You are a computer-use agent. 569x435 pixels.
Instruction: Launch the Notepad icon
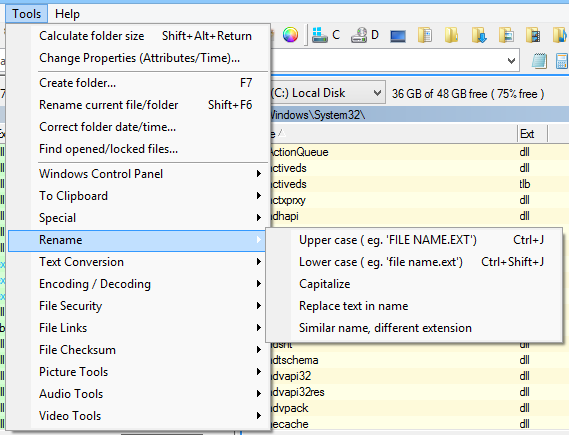click(539, 61)
